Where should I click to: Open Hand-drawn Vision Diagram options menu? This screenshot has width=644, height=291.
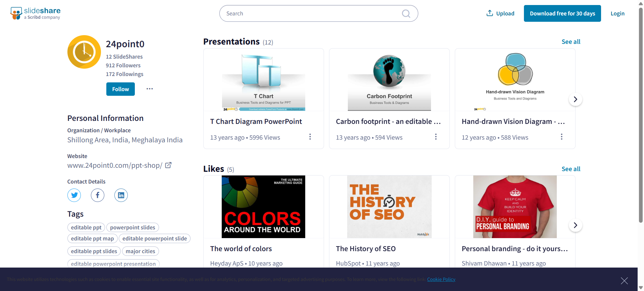pyautogui.click(x=561, y=137)
